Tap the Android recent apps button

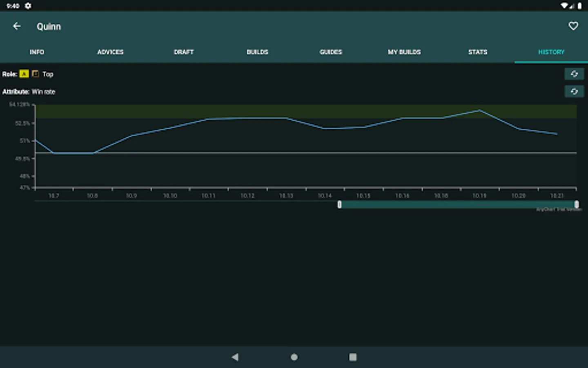[353, 357]
